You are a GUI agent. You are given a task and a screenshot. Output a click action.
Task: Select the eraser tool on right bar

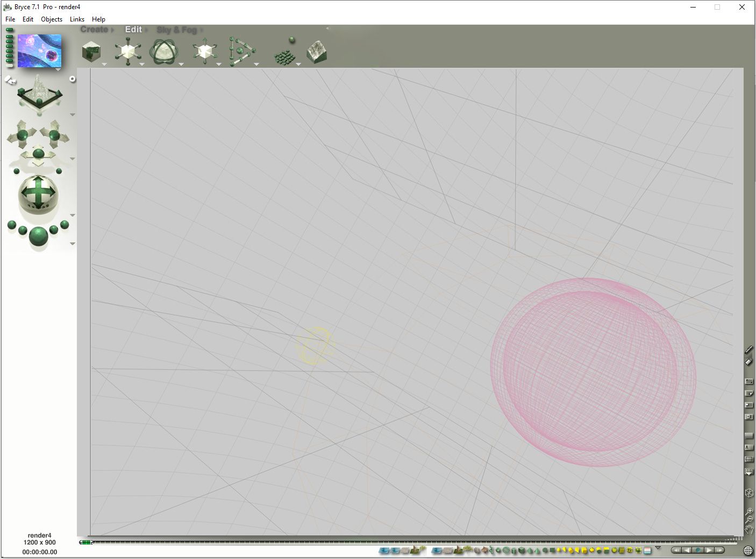[x=748, y=362]
